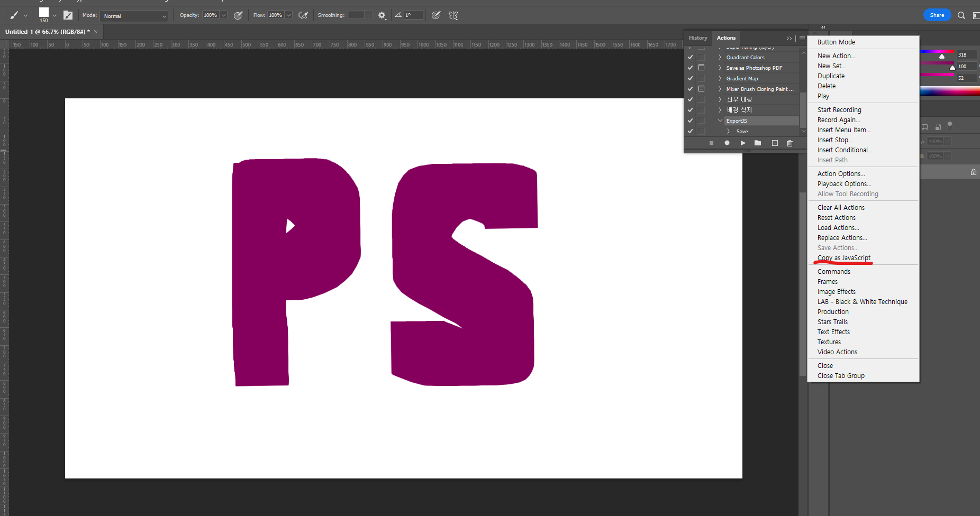
Task: Collapse the ExportJS action
Action: 720,121
